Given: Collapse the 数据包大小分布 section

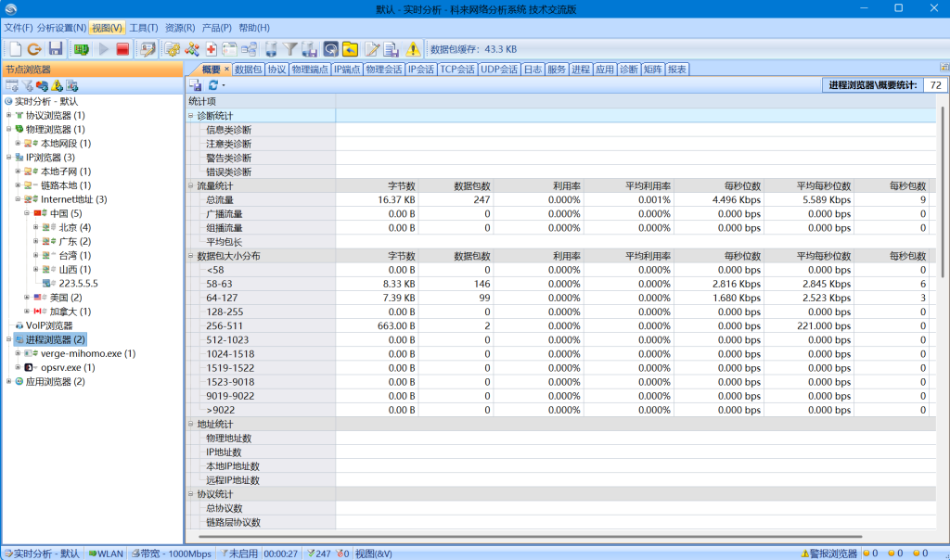Looking at the screenshot, I should [x=191, y=256].
